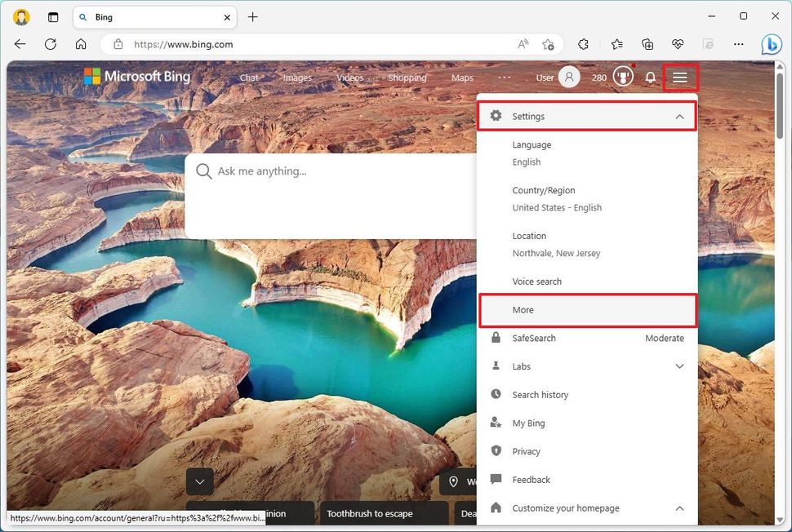This screenshot has width=792, height=532.
Task: Click the Microsoft Rewards medal icon
Action: 623,77
